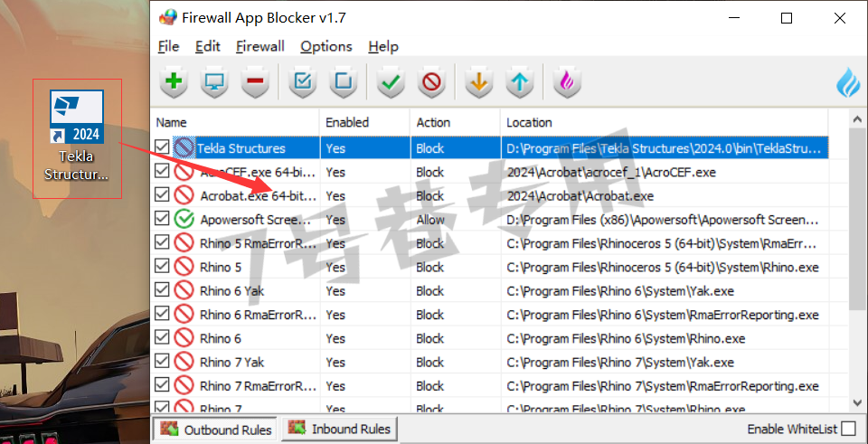Screen dimensions: 868x444
Task: Open the Edit menu
Action: pos(208,46)
